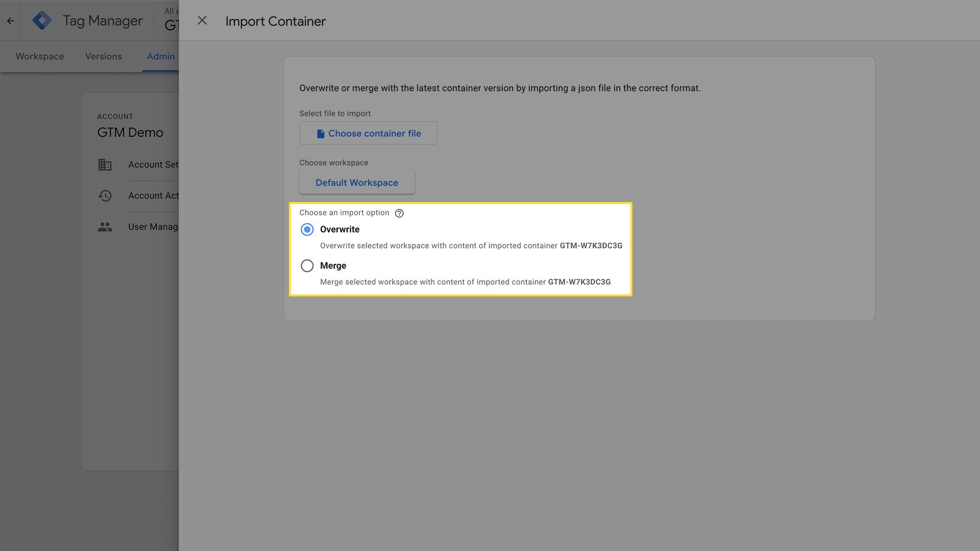The image size is (980, 551).
Task: Switch to the Workspace tab
Action: point(39,56)
